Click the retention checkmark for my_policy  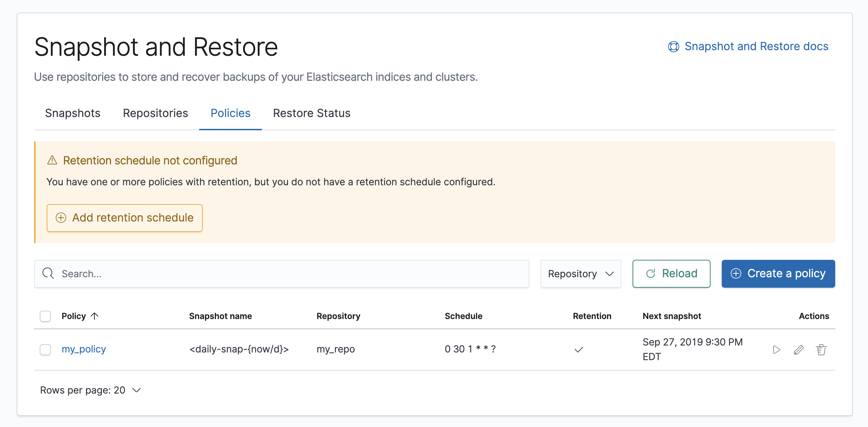click(579, 350)
